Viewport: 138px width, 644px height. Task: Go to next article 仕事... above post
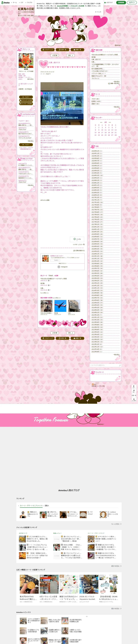[x=70, y=55]
